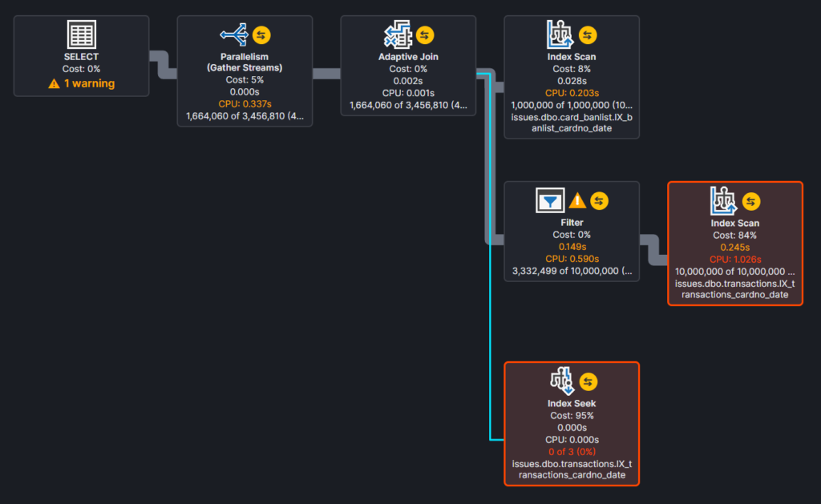Click parallel badge on 84% Index Scan
The height and width of the screenshot is (504, 821).
click(750, 201)
